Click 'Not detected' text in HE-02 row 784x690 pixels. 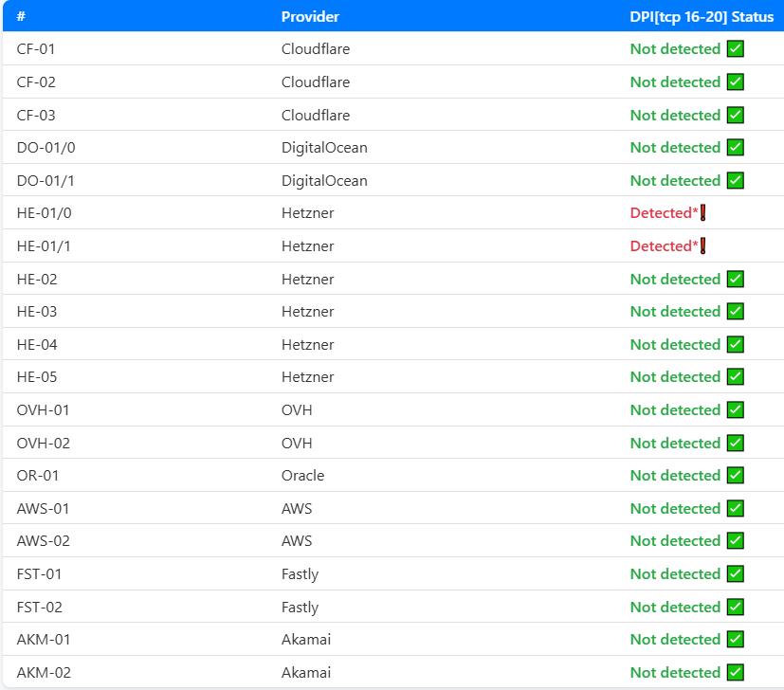(x=675, y=279)
